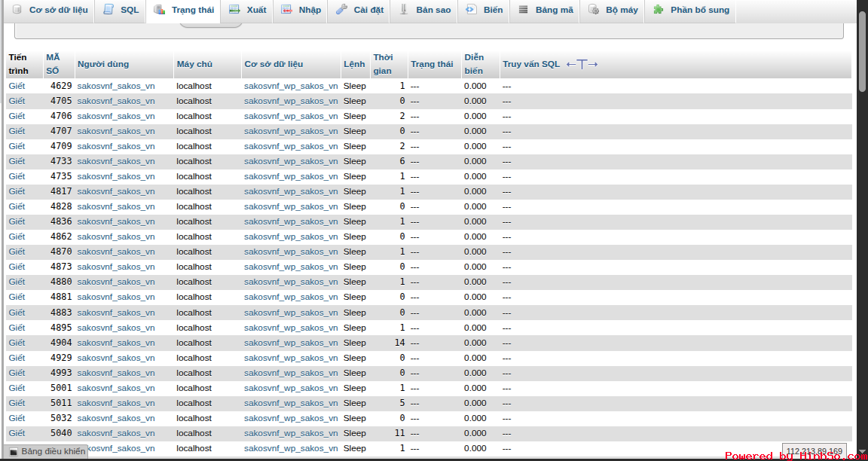Click the database icon in Cơ sở dữ liệu tab

(17, 10)
